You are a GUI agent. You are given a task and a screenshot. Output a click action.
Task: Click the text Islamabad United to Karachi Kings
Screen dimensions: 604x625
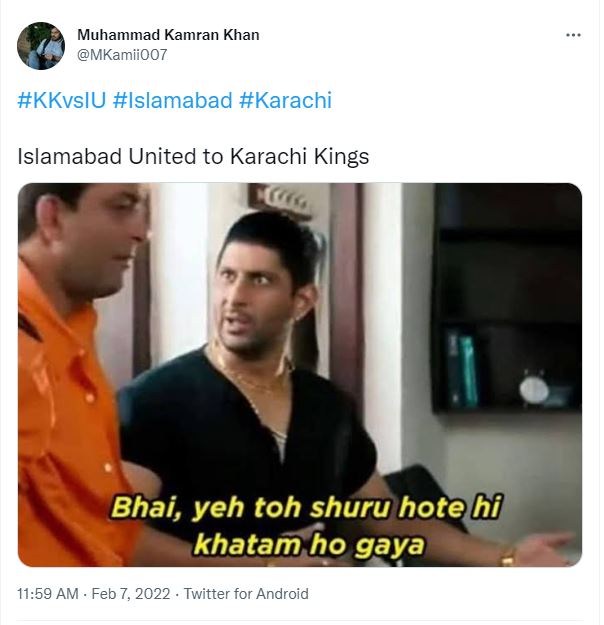(193, 156)
